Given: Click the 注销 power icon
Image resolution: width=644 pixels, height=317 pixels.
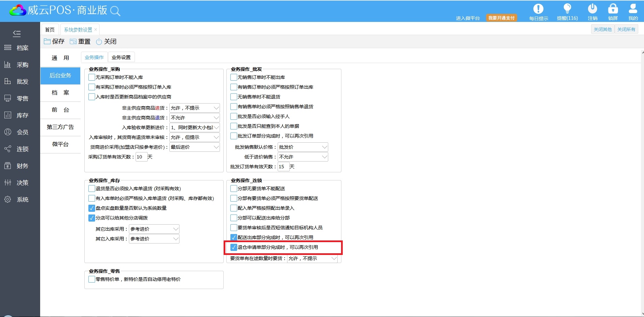Looking at the screenshot, I should click(592, 9).
